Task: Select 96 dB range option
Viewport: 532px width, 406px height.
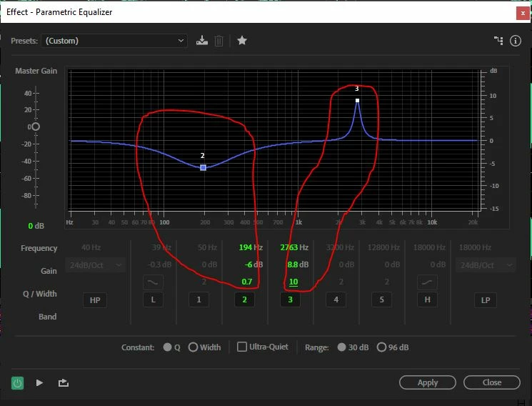Action: tap(381, 347)
